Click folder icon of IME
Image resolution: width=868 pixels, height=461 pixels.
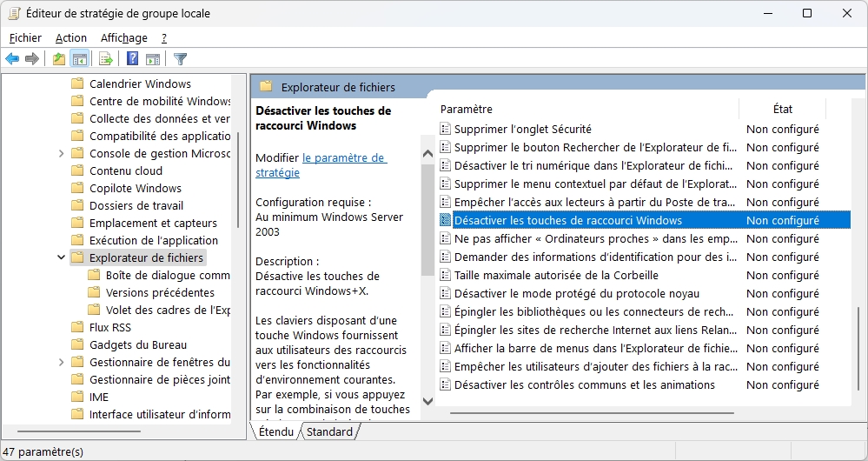tap(77, 397)
